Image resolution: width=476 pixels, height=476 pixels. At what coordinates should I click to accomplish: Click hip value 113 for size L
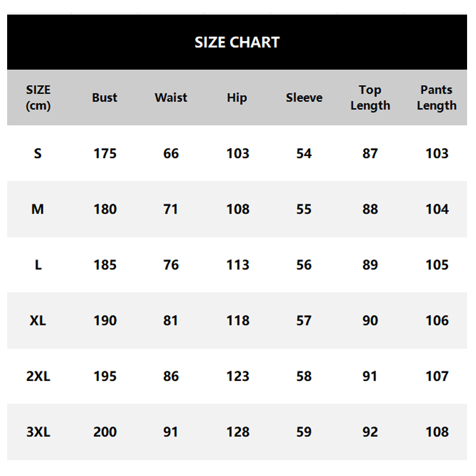(237, 265)
